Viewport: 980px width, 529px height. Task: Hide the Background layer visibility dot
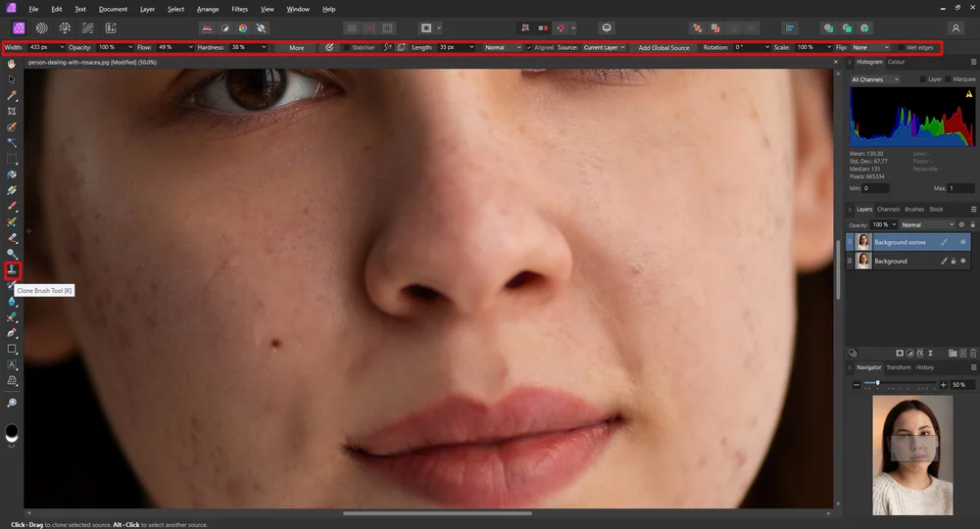[x=963, y=261]
